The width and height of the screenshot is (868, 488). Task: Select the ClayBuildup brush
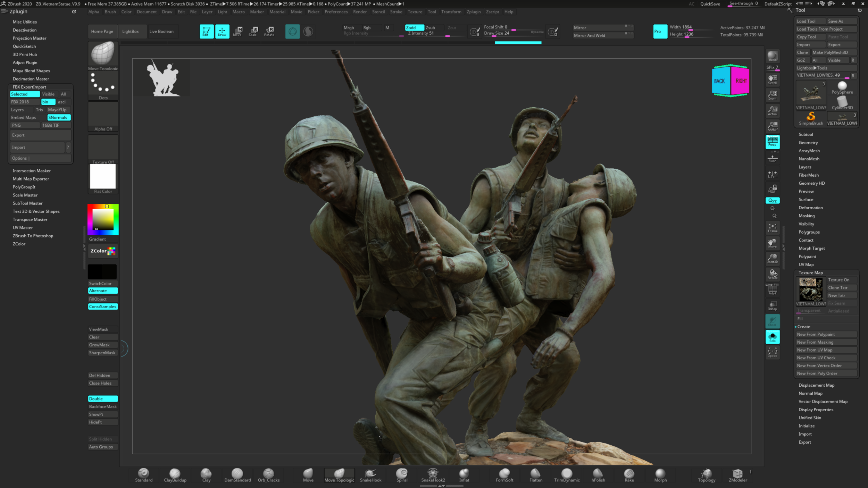click(x=175, y=475)
